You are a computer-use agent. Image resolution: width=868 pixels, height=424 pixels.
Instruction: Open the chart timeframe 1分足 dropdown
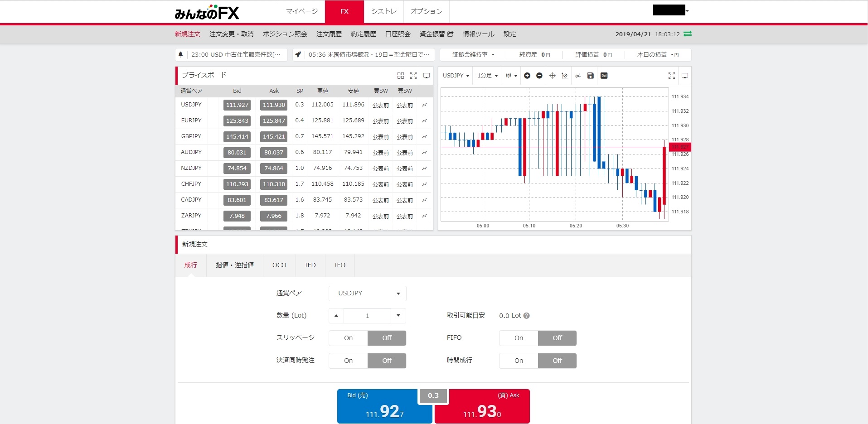coord(487,76)
